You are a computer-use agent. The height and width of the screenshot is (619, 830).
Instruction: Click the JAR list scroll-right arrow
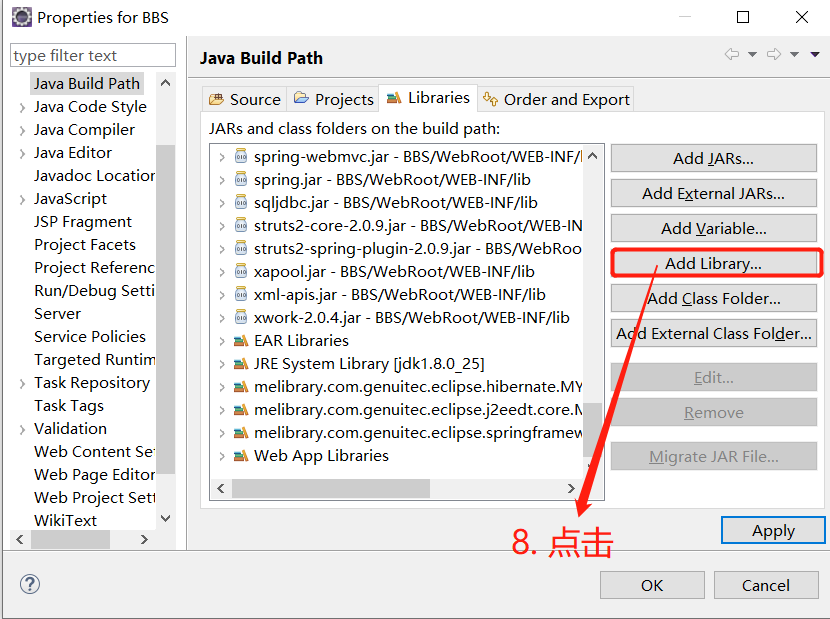tap(571, 488)
